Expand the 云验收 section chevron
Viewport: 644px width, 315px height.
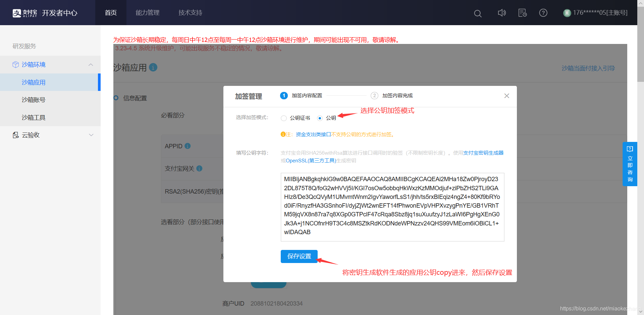91,135
